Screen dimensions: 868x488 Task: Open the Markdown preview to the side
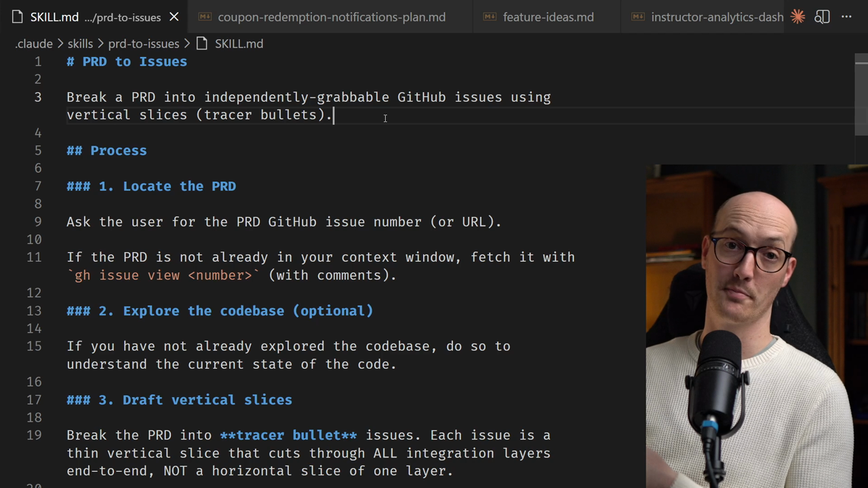(x=822, y=17)
